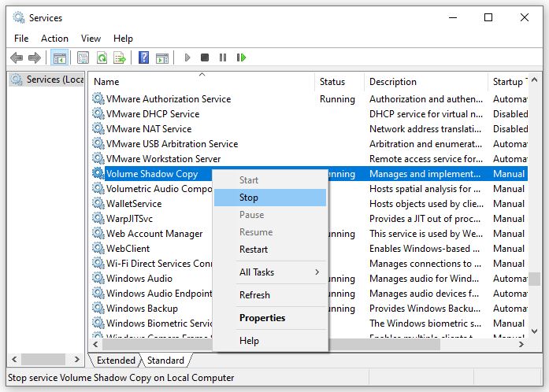This screenshot has height=392, width=549.
Task: Click gear icon of VMware USB Arbitration Service
Action: click(98, 143)
